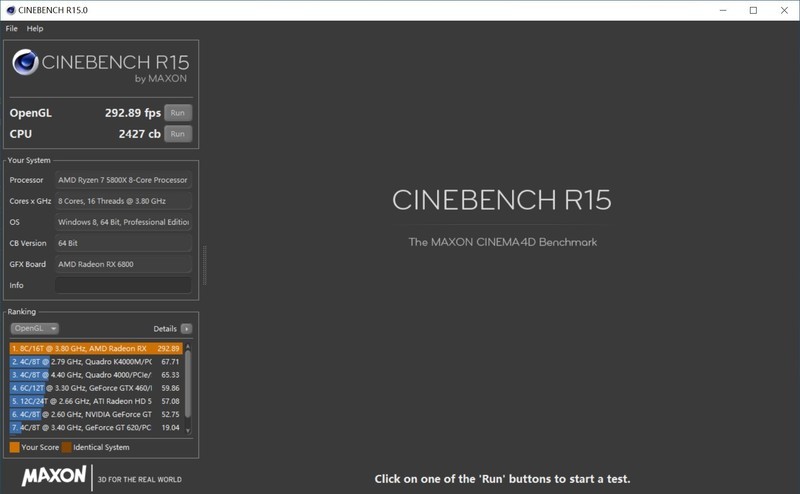This screenshot has height=494, width=800.
Task: Select the OS field Windows 8, 64 Bit
Action: tap(123, 222)
